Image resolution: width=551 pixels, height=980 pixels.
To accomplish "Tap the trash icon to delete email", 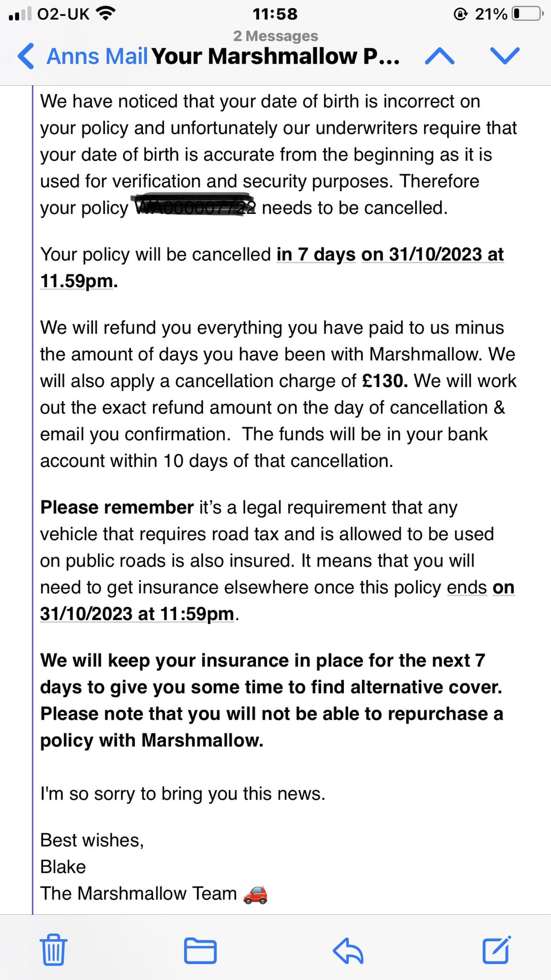I will point(53,949).
